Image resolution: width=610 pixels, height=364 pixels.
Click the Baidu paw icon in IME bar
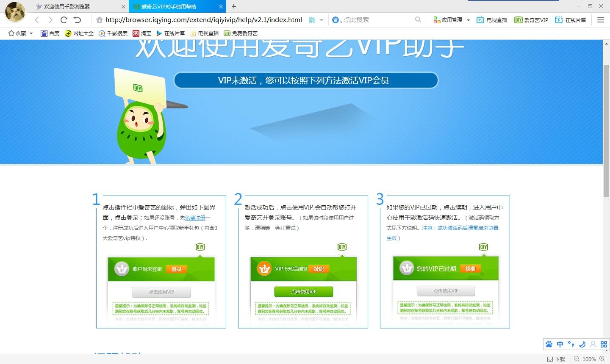click(x=549, y=344)
